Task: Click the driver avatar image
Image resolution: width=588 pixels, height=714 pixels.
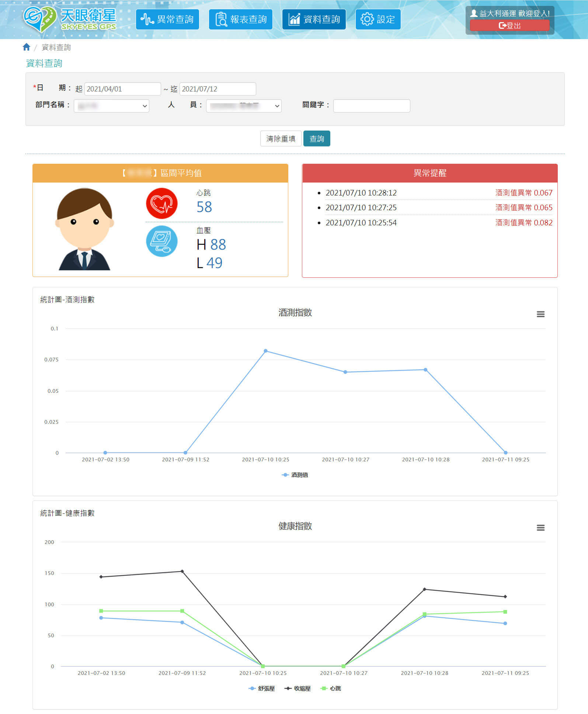Action: pyautogui.click(x=84, y=229)
